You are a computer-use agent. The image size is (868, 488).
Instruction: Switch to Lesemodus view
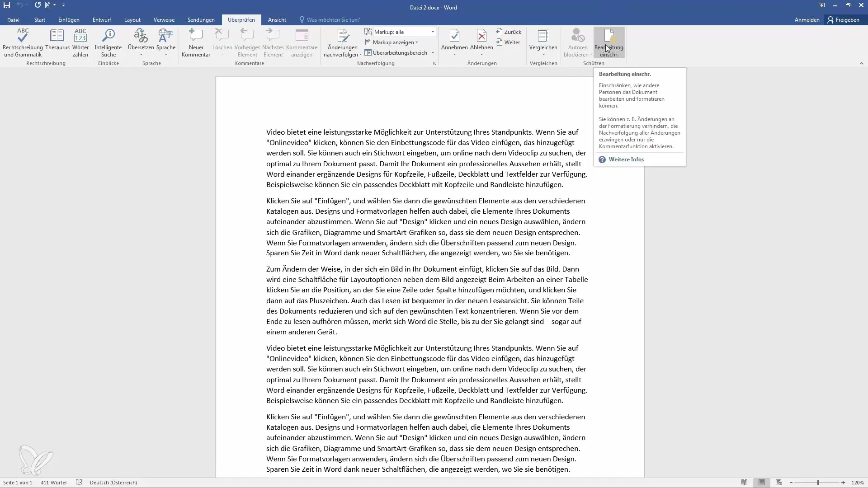pos(744,483)
